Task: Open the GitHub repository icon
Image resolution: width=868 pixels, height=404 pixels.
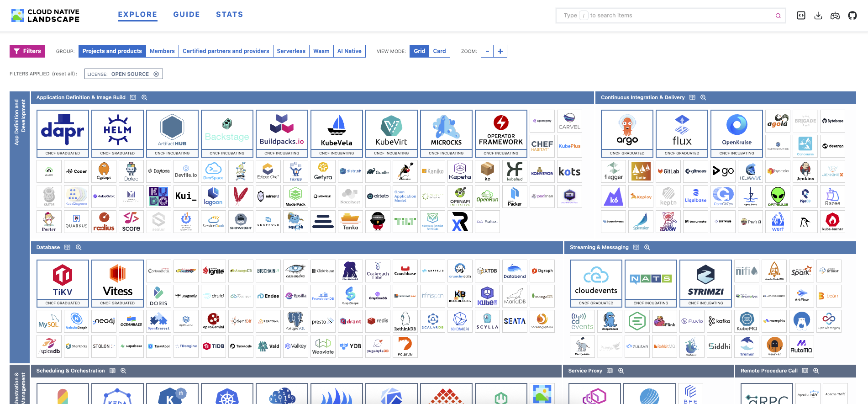Action: tap(852, 16)
